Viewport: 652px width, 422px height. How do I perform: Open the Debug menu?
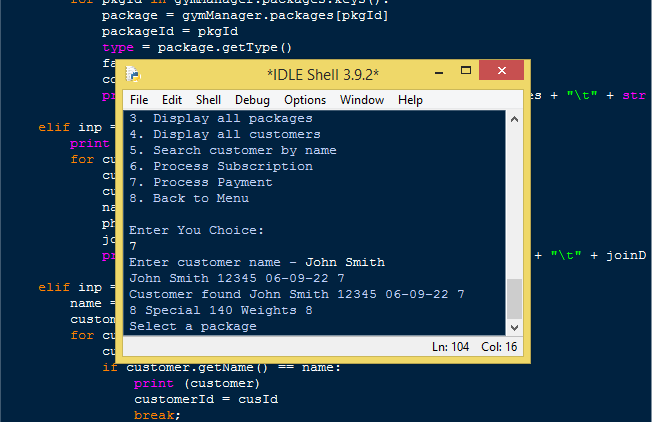(x=252, y=100)
